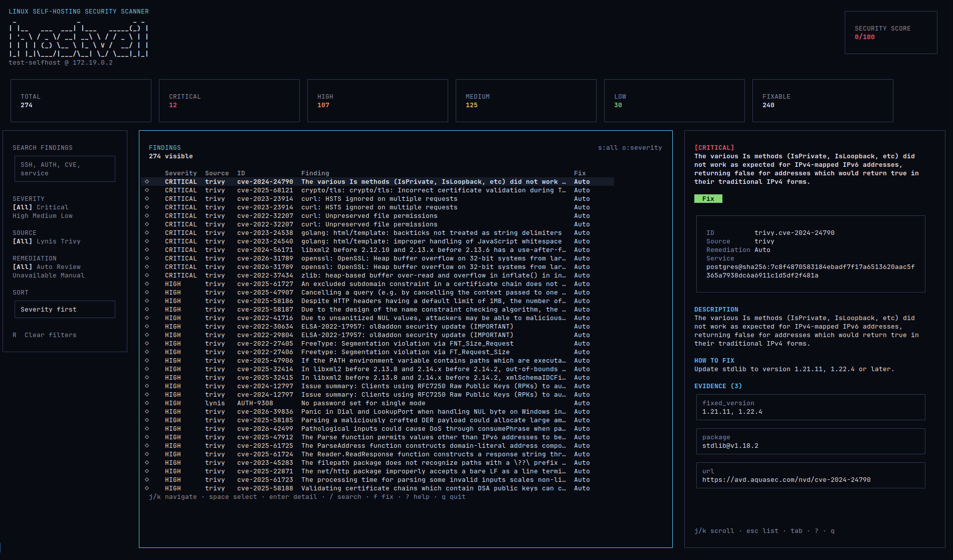Viewport: 953px width, 560px height.
Task: Click the Security Score 0/100 box
Action: 891,33
